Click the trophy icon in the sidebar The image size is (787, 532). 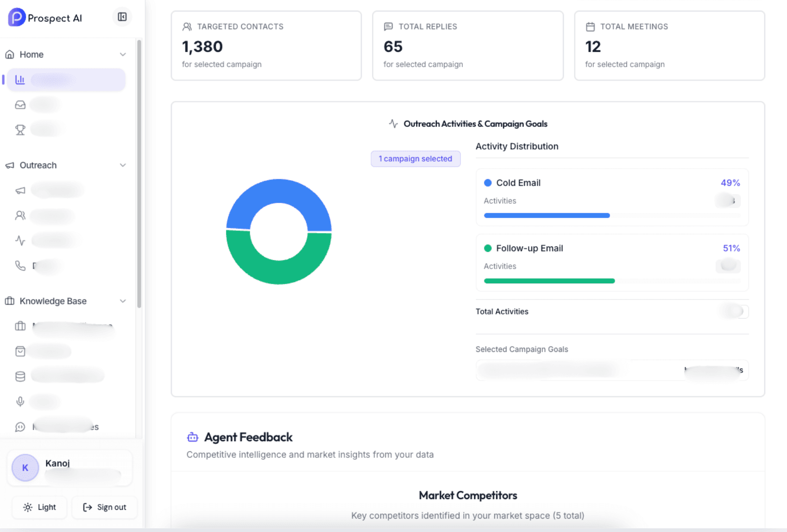[x=20, y=129]
